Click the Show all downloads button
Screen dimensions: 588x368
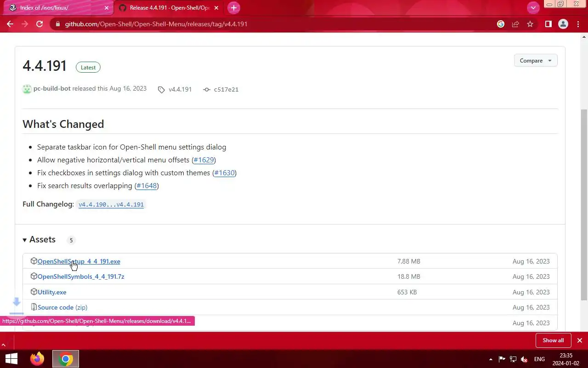coord(553,340)
